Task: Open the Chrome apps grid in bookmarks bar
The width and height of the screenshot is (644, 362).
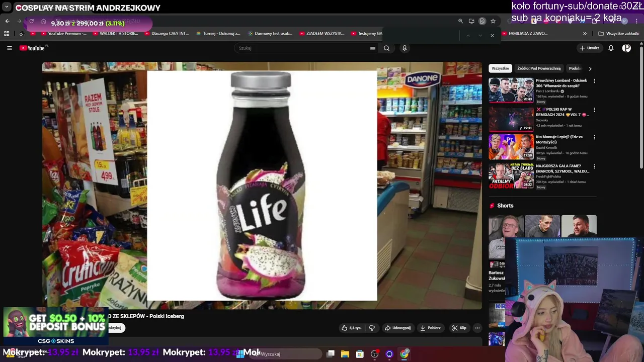Action: tap(7, 34)
